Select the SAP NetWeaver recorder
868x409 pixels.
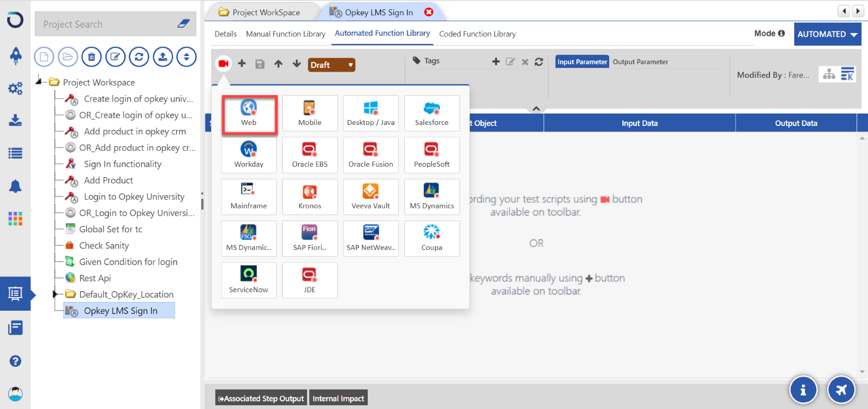pyautogui.click(x=371, y=239)
